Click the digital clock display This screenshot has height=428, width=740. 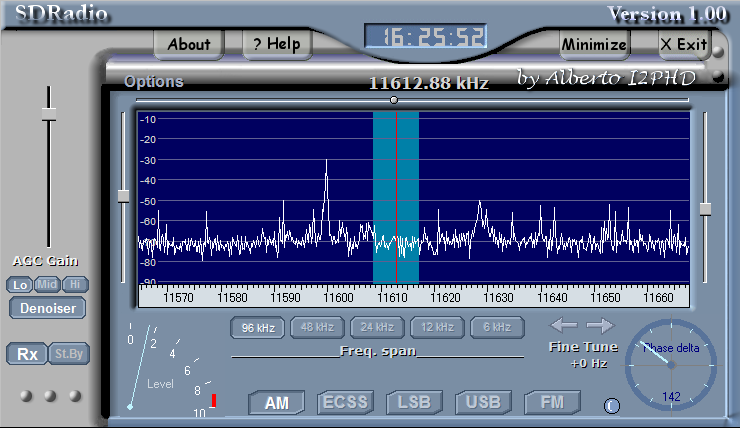pyautogui.click(x=426, y=38)
